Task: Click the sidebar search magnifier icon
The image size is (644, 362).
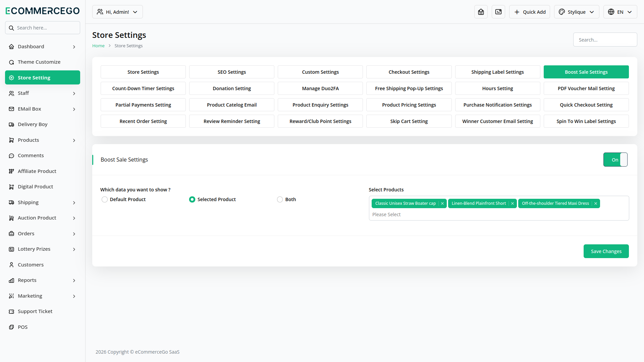Action: pos(11,28)
